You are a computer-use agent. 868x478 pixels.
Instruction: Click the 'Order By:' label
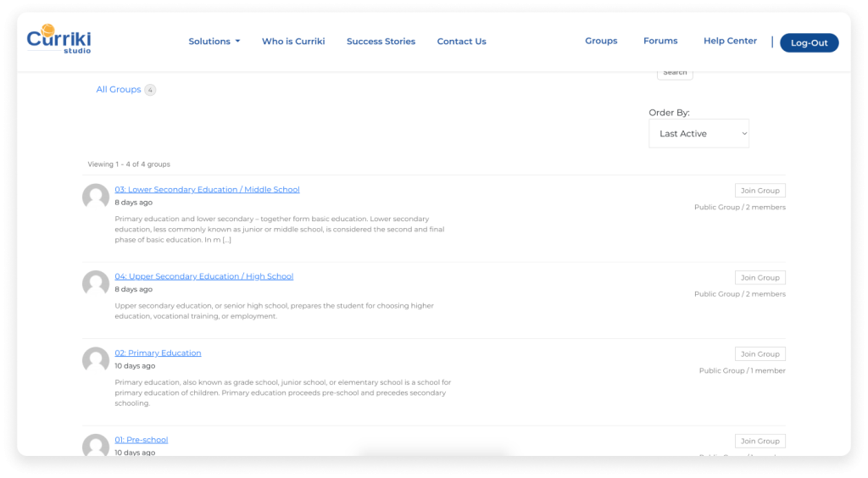(670, 113)
